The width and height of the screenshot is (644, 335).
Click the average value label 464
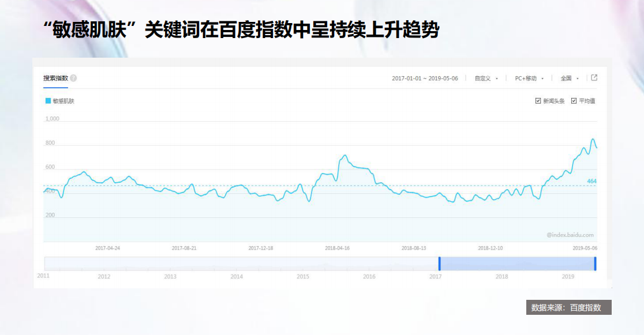[592, 181]
